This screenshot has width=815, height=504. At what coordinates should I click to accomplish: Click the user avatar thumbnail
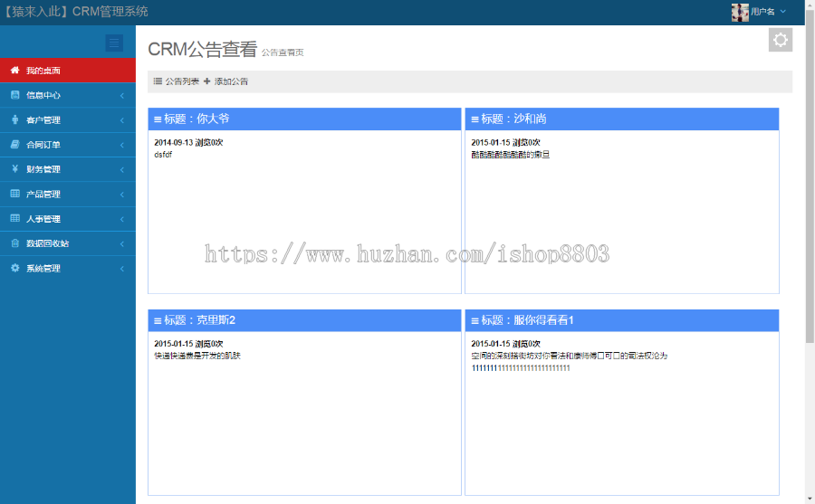click(x=740, y=12)
